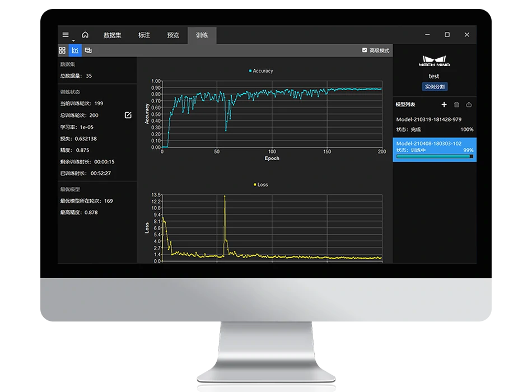The height and width of the screenshot is (392, 532).
Task: Open the third toolbar view icon
Action: 88,50
